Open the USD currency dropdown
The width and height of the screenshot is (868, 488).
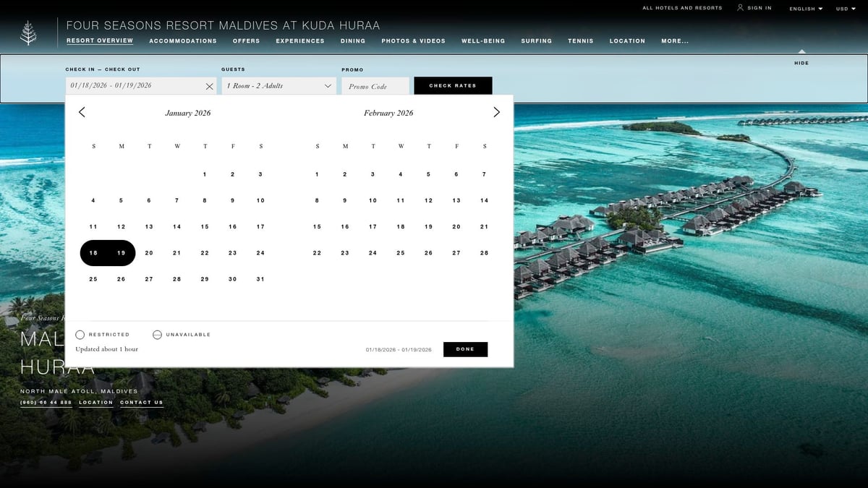(845, 8)
